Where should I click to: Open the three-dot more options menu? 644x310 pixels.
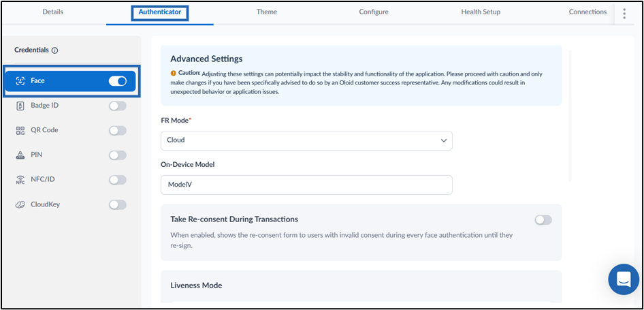coord(624,13)
